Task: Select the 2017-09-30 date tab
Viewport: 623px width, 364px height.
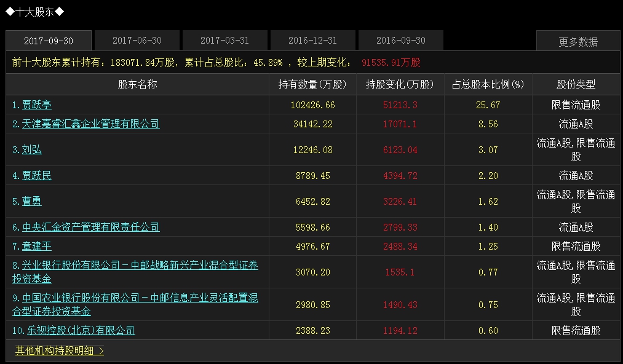Action: [x=49, y=41]
